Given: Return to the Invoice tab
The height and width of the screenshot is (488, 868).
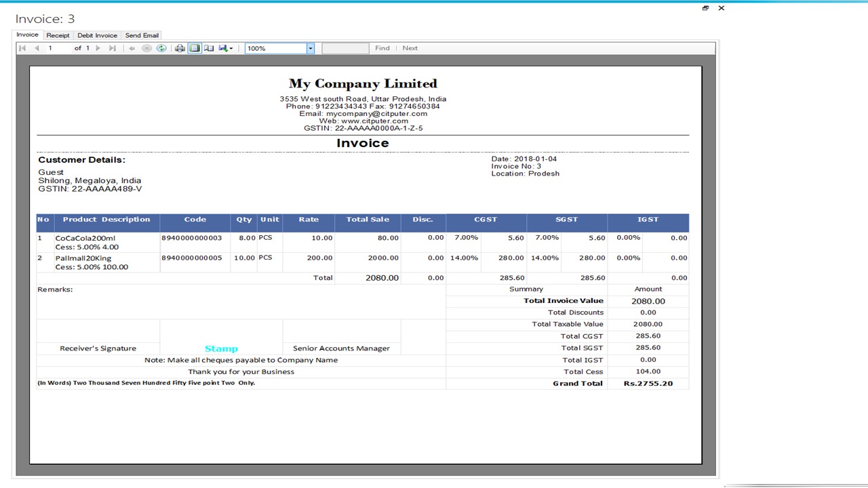Looking at the screenshot, I should [x=27, y=35].
